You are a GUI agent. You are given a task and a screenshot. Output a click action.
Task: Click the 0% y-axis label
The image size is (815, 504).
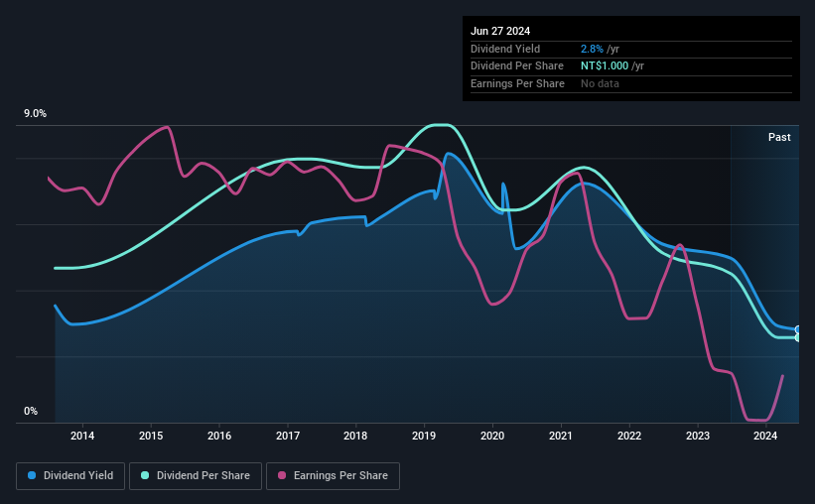click(x=31, y=411)
